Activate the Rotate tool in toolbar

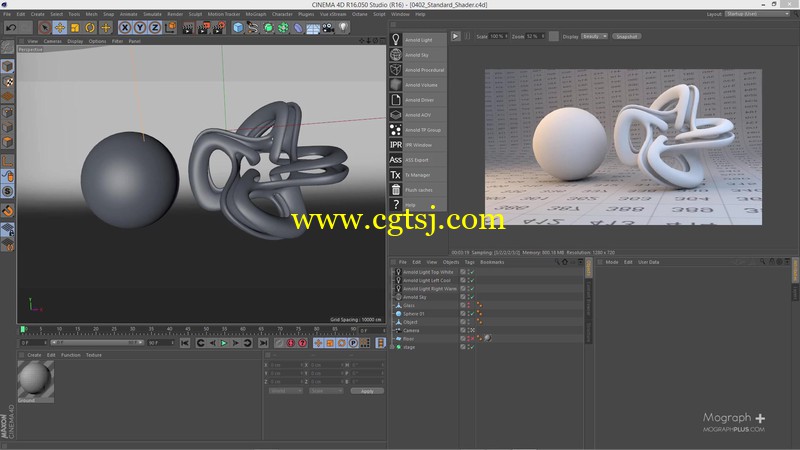pyautogui.click(x=90, y=28)
